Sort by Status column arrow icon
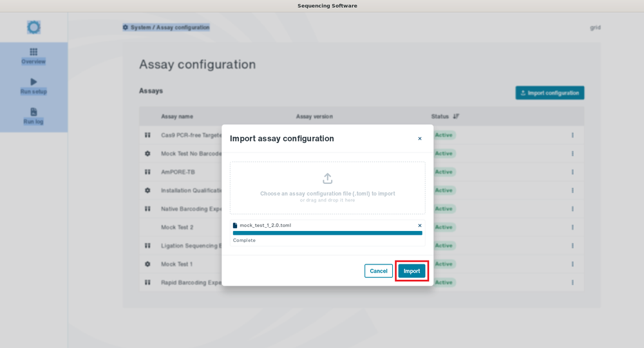The height and width of the screenshot is (348, 644). (456, 116)
